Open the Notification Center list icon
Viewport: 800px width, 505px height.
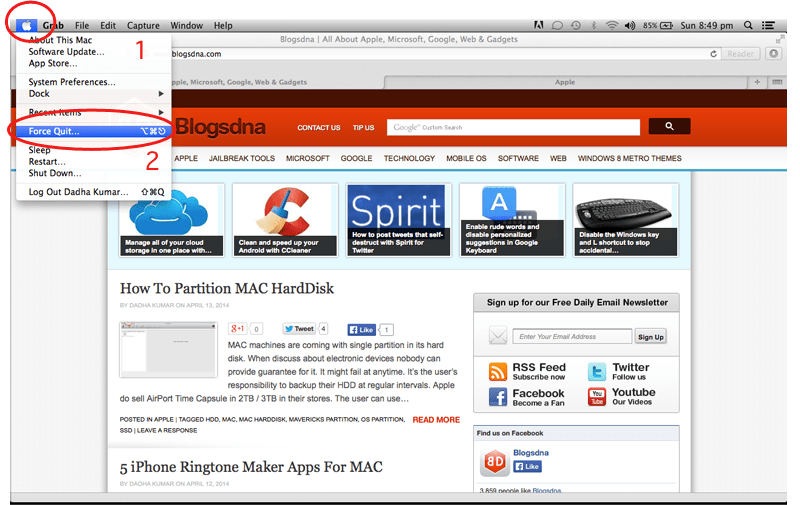click(768, 25)
